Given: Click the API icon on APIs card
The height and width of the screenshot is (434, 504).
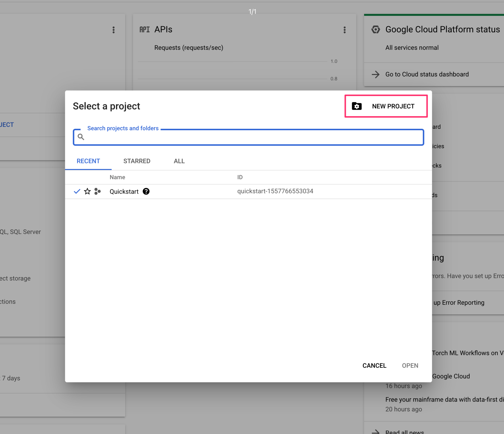Looking at the screenshot, I should coord(144,30).
